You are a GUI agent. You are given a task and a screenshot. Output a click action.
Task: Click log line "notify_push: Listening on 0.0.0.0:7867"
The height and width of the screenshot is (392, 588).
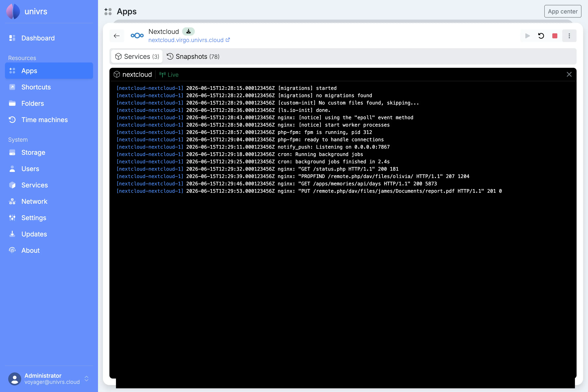click(x=253, y=147)
